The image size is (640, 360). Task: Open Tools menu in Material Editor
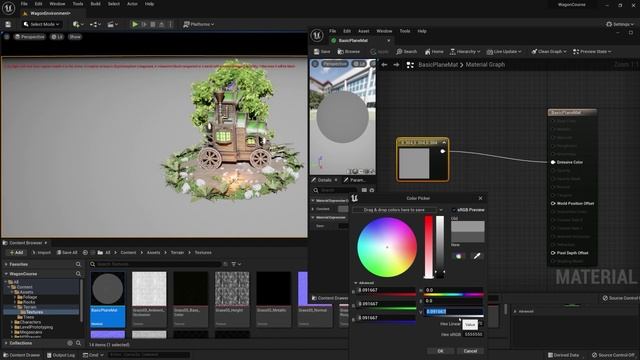click(404, 31)
